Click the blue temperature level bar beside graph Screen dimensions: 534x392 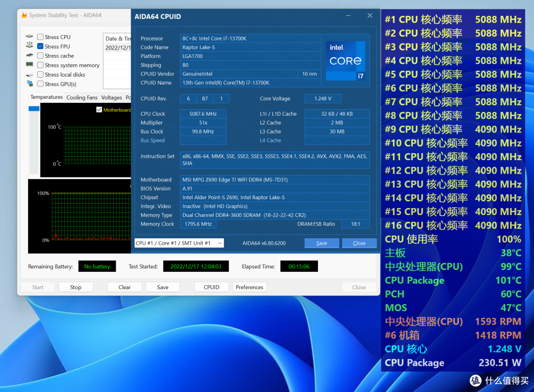click(34, 109)
